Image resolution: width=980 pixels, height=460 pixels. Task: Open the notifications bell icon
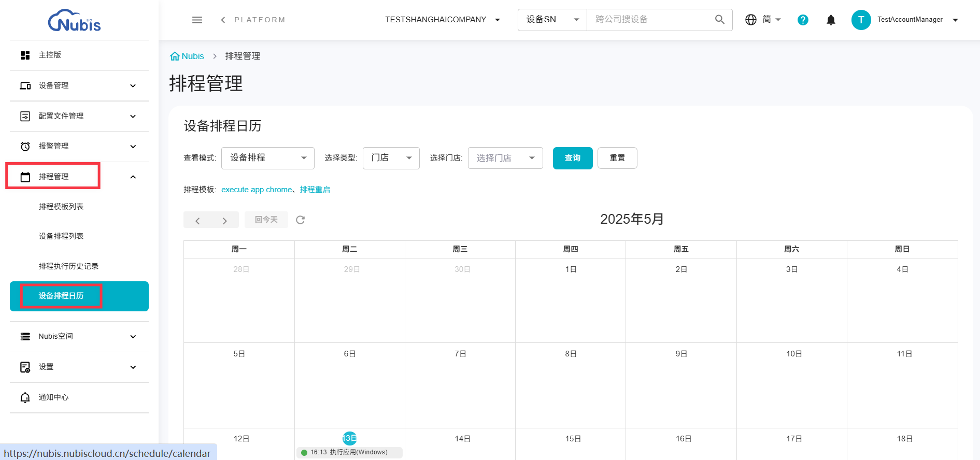[831, 20]
